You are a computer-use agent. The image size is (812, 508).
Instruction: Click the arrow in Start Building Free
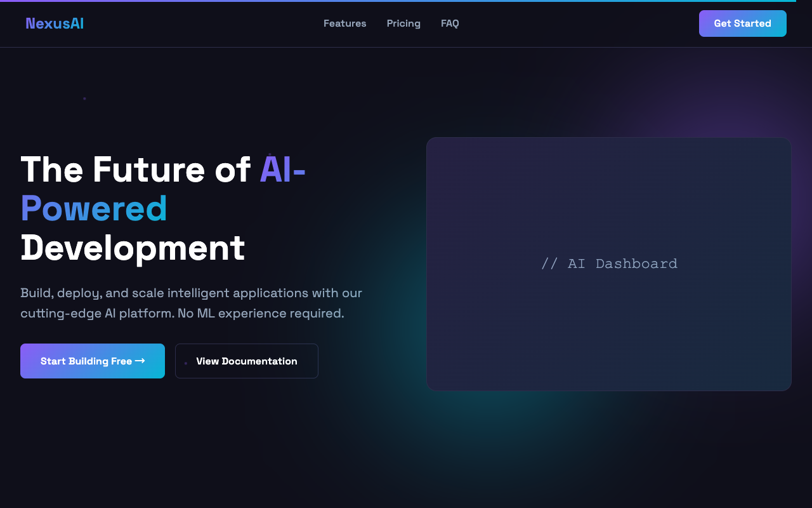pos(140,361)
